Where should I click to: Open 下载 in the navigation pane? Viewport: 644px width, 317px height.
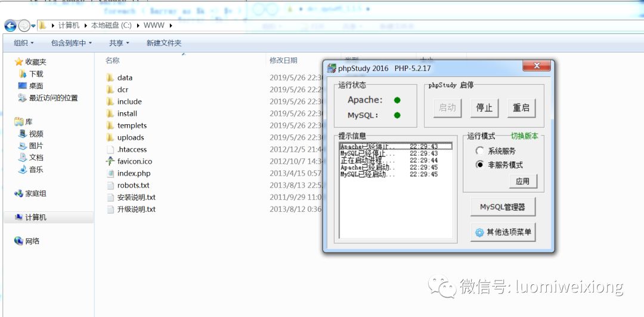click(36, 74)
